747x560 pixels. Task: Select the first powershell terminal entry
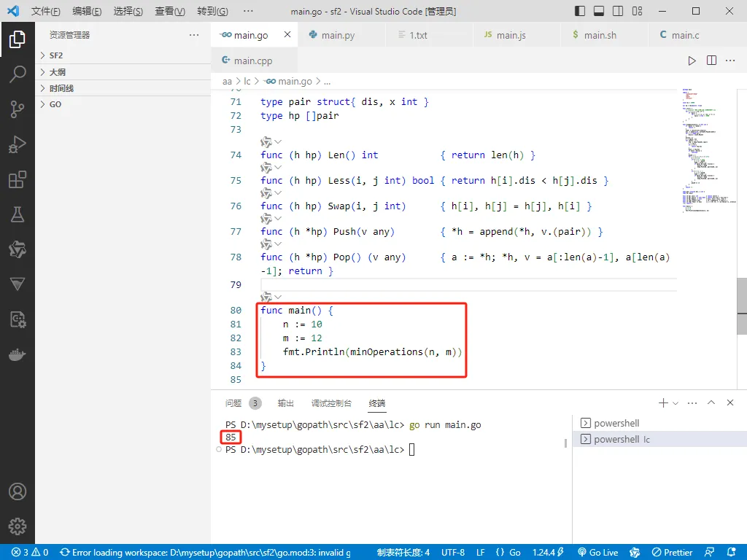[659, 423]
